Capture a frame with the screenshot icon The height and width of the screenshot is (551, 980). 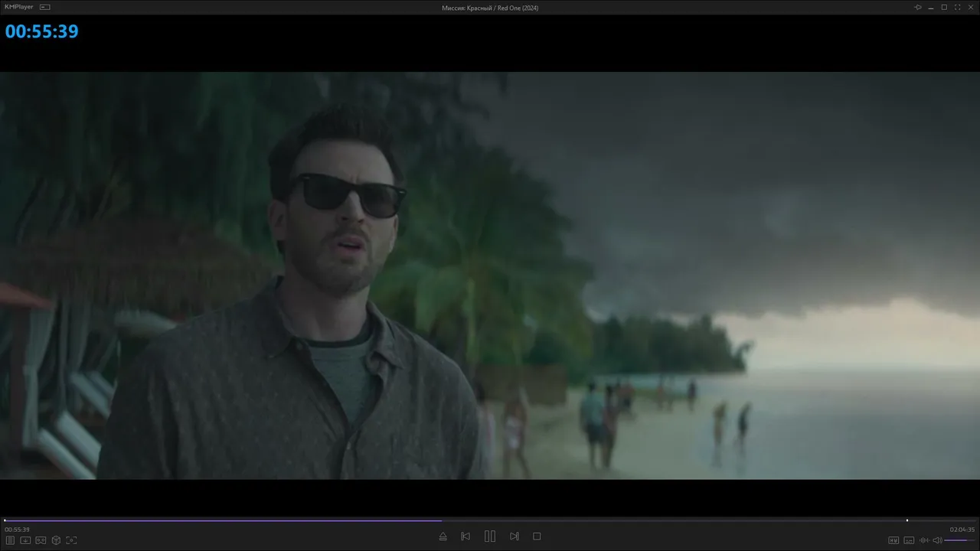pyautogui.click(x=71, y=540)
